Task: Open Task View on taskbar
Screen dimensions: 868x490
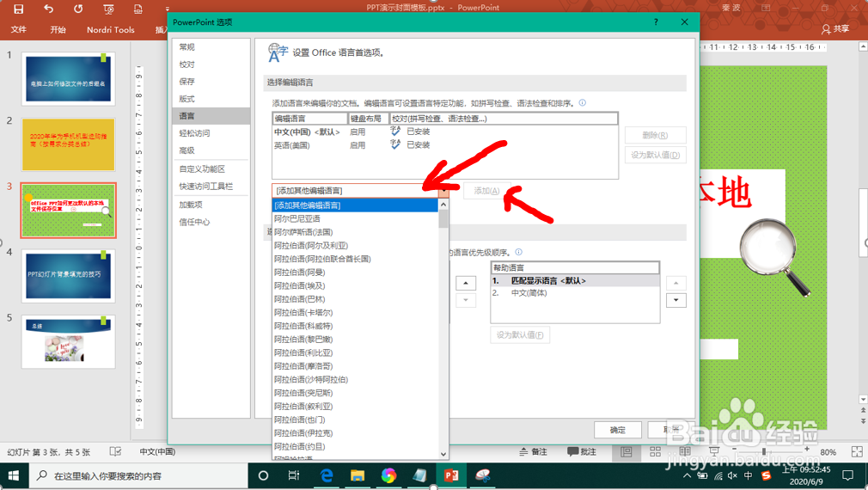Action: pyautogui.click(x=293, y=475)
